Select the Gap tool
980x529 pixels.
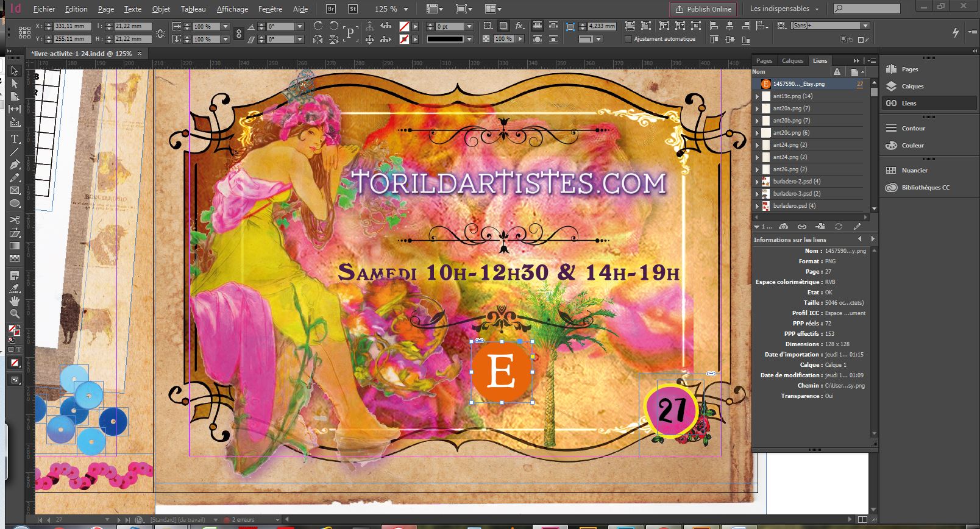15,109
